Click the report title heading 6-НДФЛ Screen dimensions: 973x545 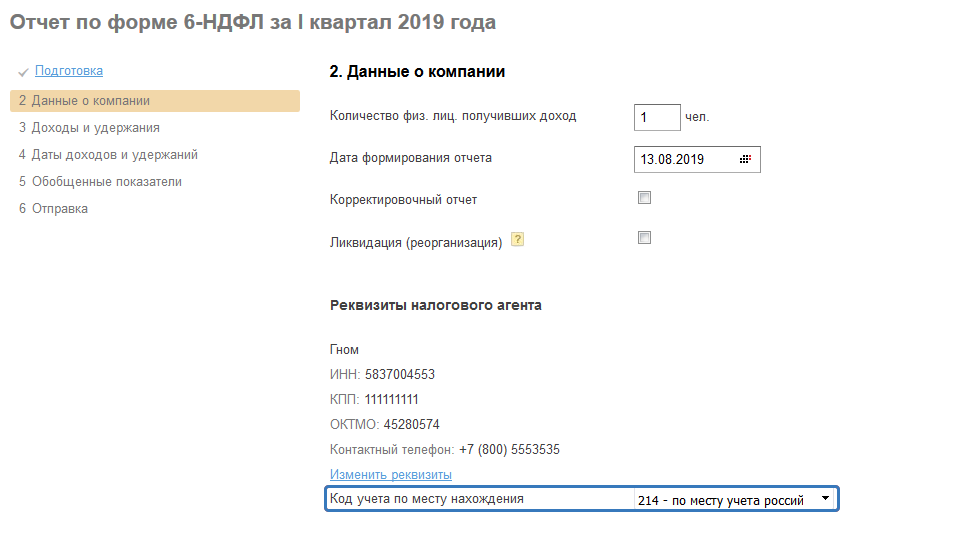[x=252, y=22]
